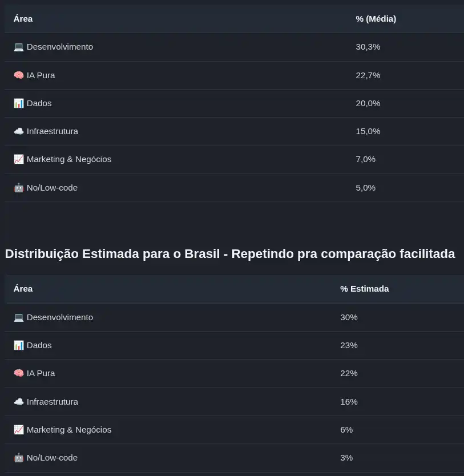The image size is (464, 476).
Task: Click the Área header of the first table
Action: (x=23, y=19)
